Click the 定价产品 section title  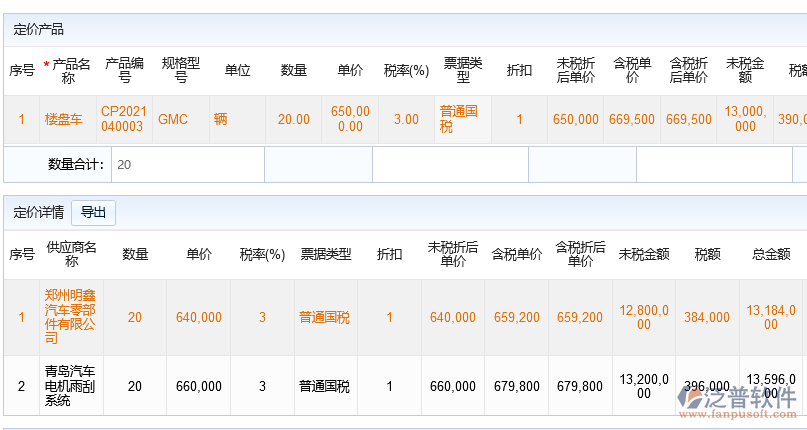click(x=38, y=29)
